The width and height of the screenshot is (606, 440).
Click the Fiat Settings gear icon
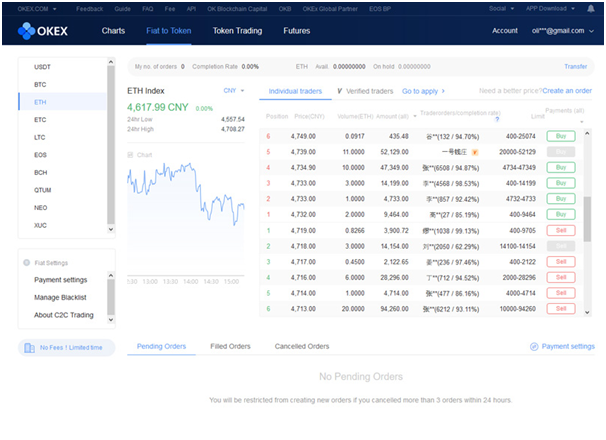click(27, 263)
